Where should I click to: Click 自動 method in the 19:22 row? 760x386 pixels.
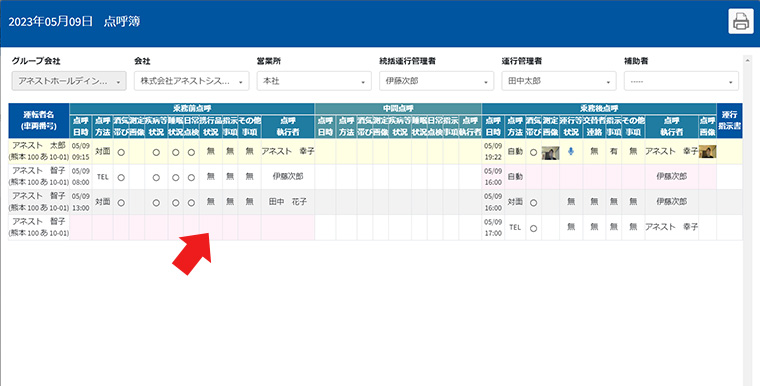coord(515,151)
